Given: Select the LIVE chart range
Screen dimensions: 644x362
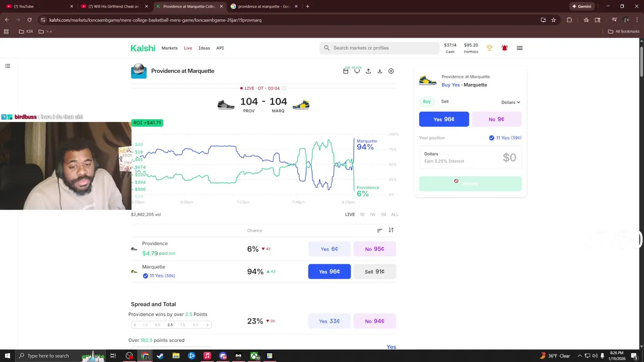Looking at the screenshot, I should click(350, 215).
